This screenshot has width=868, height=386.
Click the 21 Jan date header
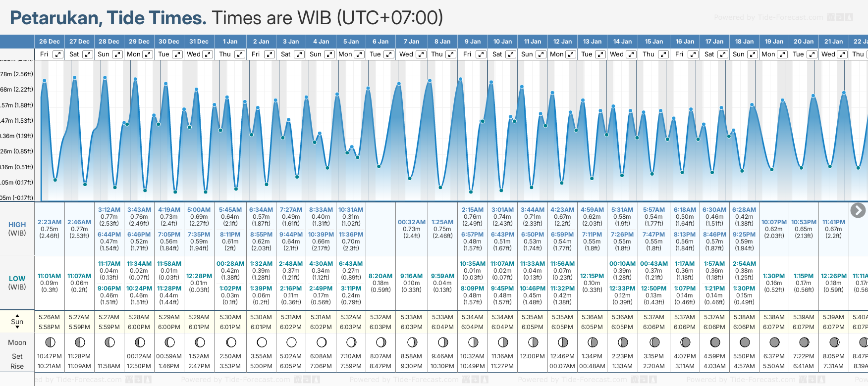pyautogui.click(x=833, y=42)
